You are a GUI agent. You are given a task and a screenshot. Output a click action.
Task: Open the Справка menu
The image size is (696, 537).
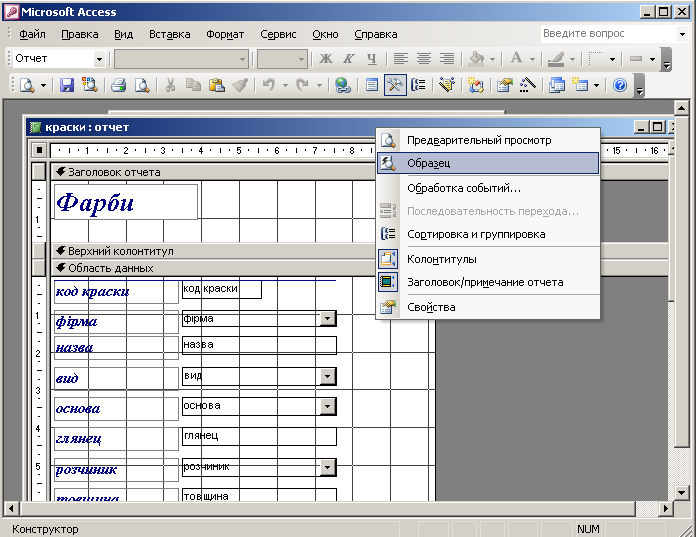point(376,34)
